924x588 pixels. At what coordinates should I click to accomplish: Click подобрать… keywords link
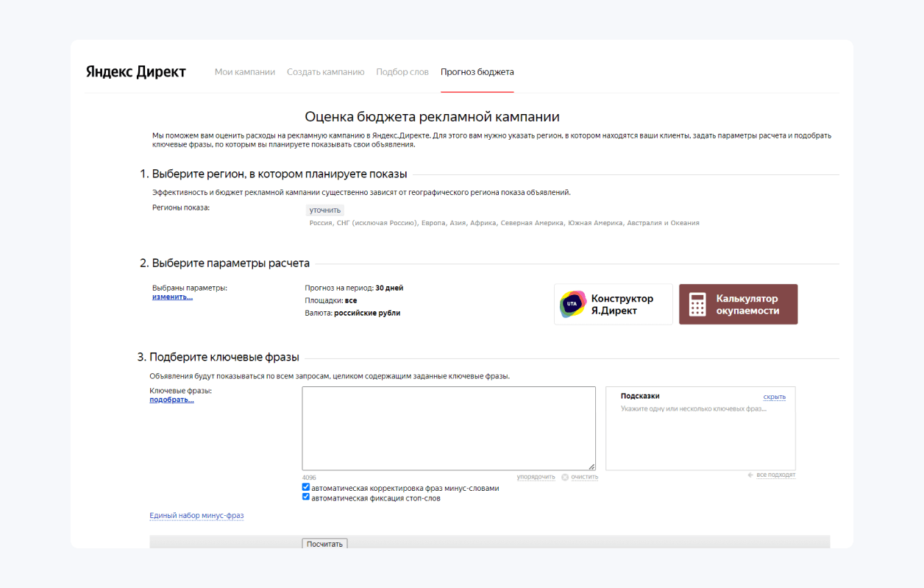(x=171, y=400)
